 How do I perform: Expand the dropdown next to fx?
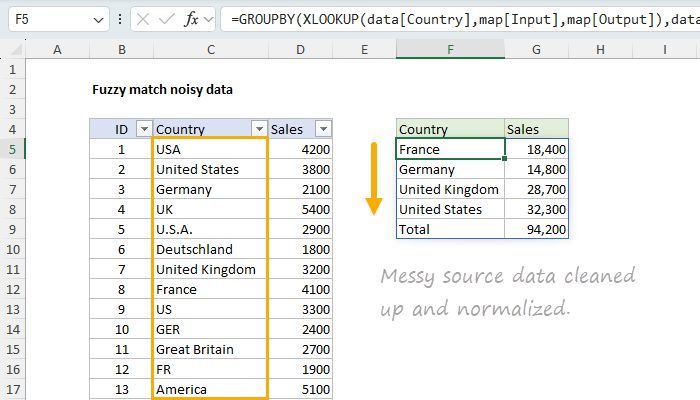coord(208,19)
